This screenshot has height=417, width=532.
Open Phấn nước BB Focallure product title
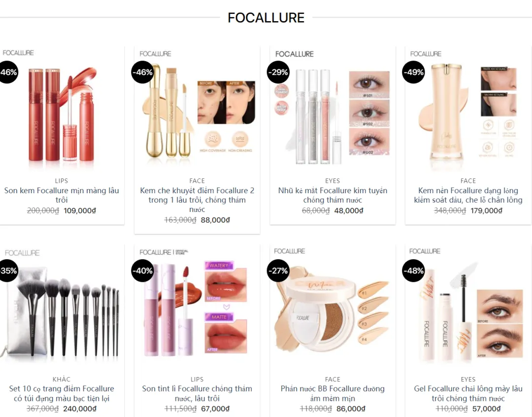332,393
